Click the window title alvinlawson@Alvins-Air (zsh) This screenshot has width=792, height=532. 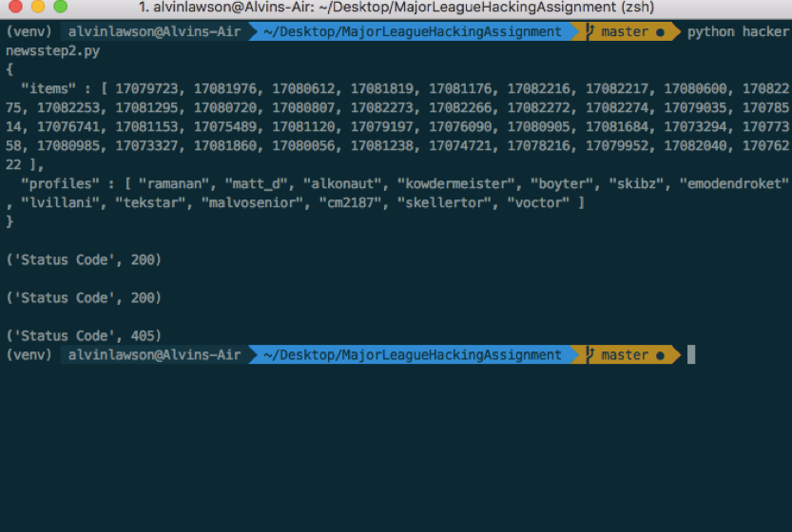[x=396, y=7]
